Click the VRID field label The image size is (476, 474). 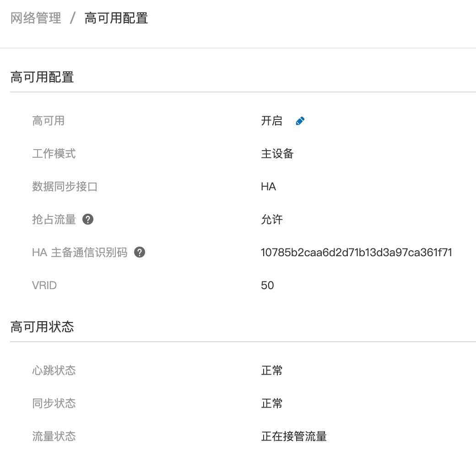point(44,285)
